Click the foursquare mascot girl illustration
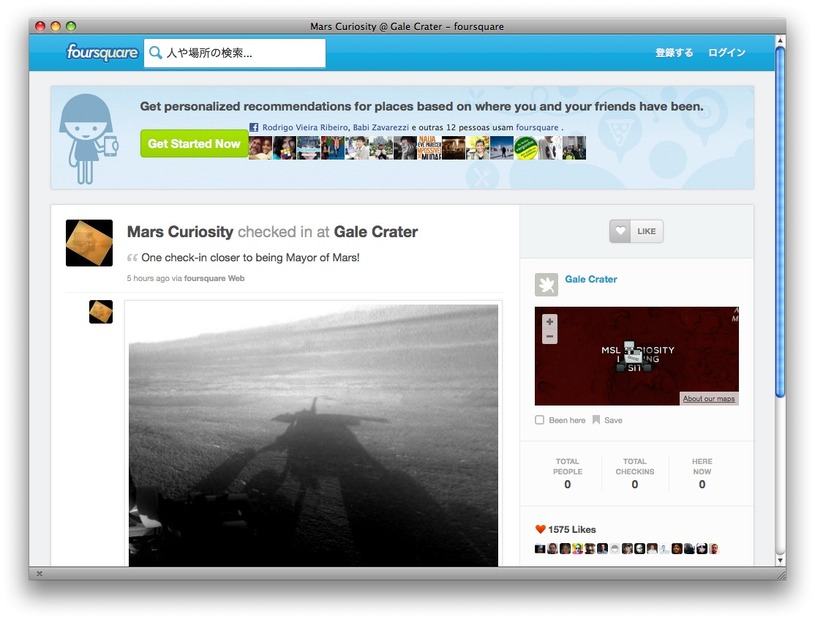Image resolution: width=815 pixels, height=620 pixels. tap(88, 139)
